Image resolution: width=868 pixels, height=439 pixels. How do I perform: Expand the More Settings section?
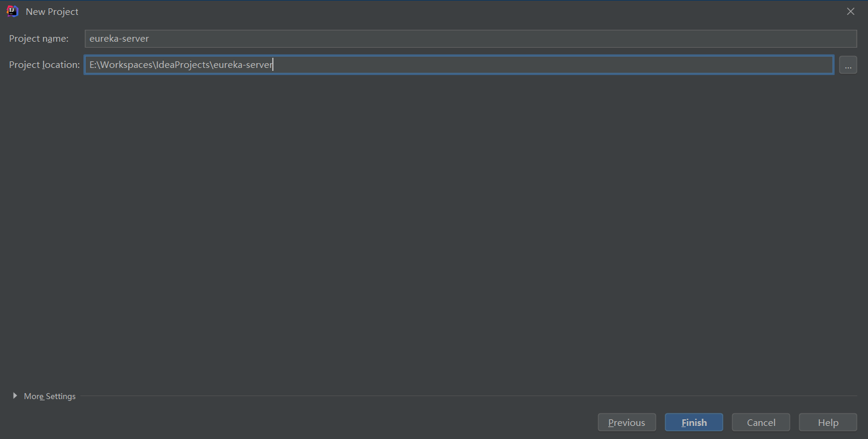[44, 396]
